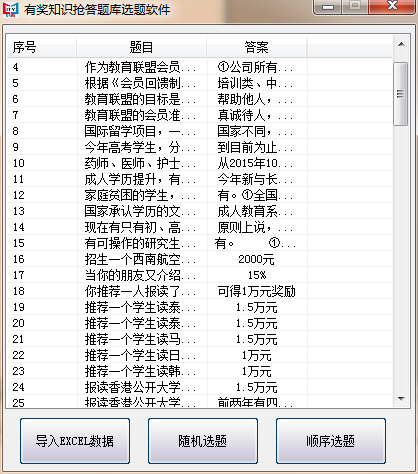The width and height of the screenshot is (418, 474).
Task: Select row 8 about 国际留学项目
Action: [x=199, y=131]
